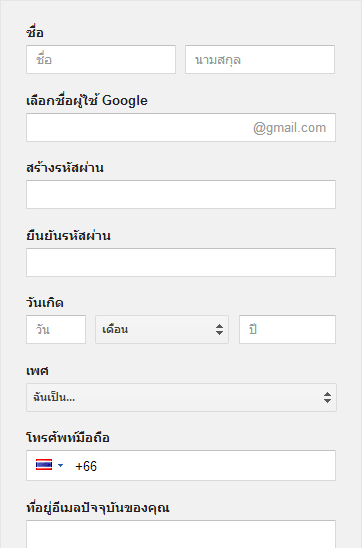Open country code arrow next to flag
The height and width of the screenshot is (548, 363).
point(60,465)
